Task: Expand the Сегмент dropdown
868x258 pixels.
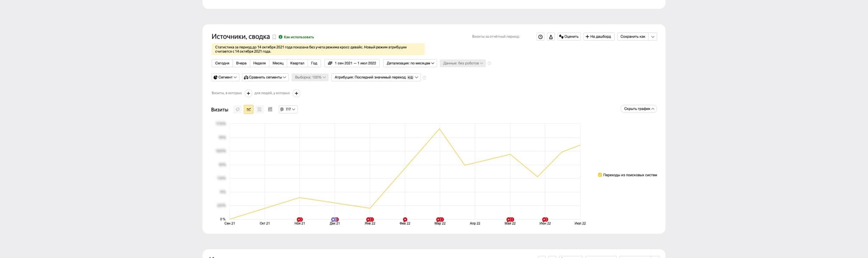Action: pos(225,77)
